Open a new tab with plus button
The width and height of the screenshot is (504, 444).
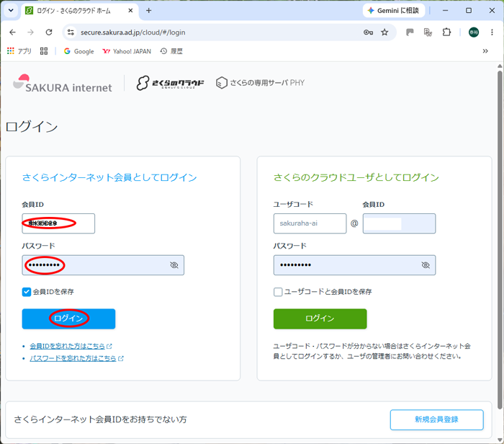[148, 11]
